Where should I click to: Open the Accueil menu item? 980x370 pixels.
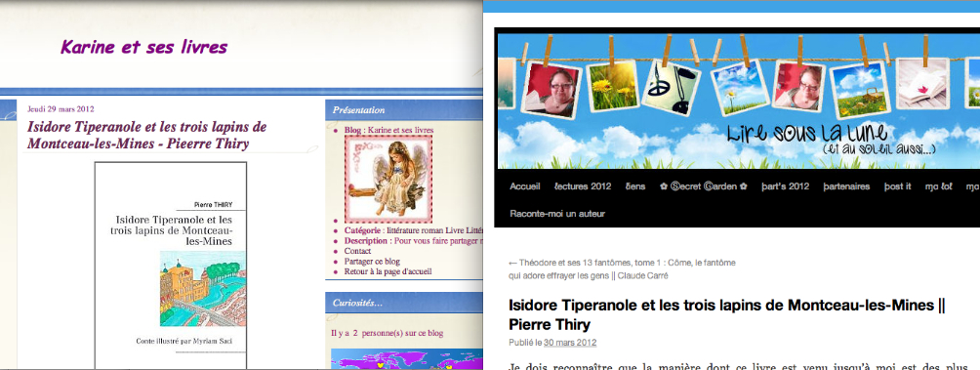click(524, 186)
